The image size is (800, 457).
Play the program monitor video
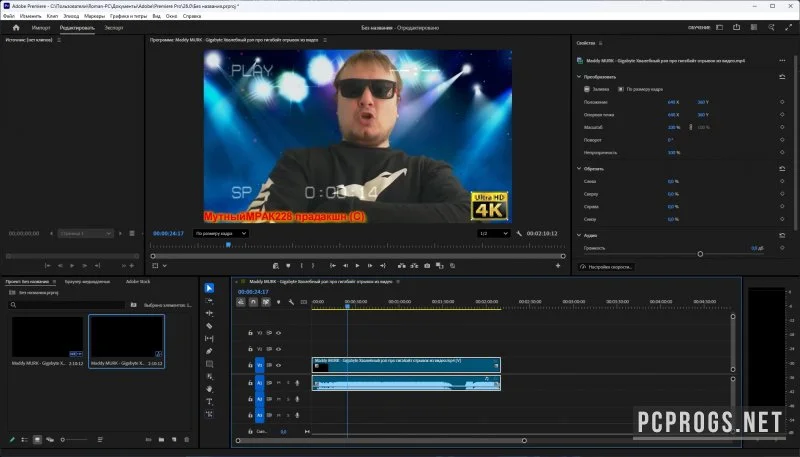(x=357, y=266)
